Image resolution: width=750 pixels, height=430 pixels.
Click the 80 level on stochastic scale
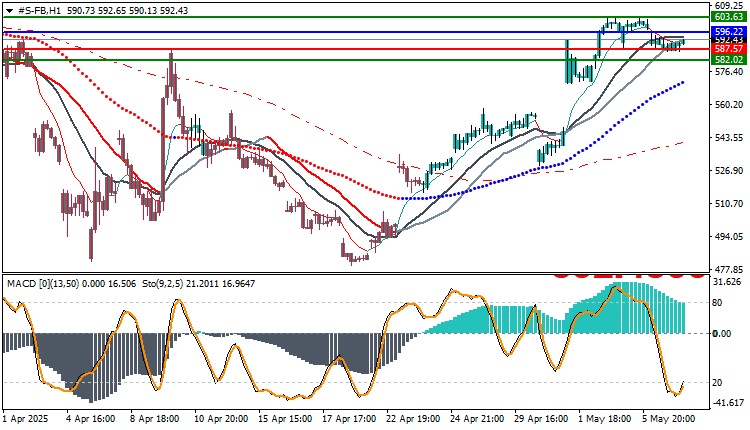coord(717,303)
